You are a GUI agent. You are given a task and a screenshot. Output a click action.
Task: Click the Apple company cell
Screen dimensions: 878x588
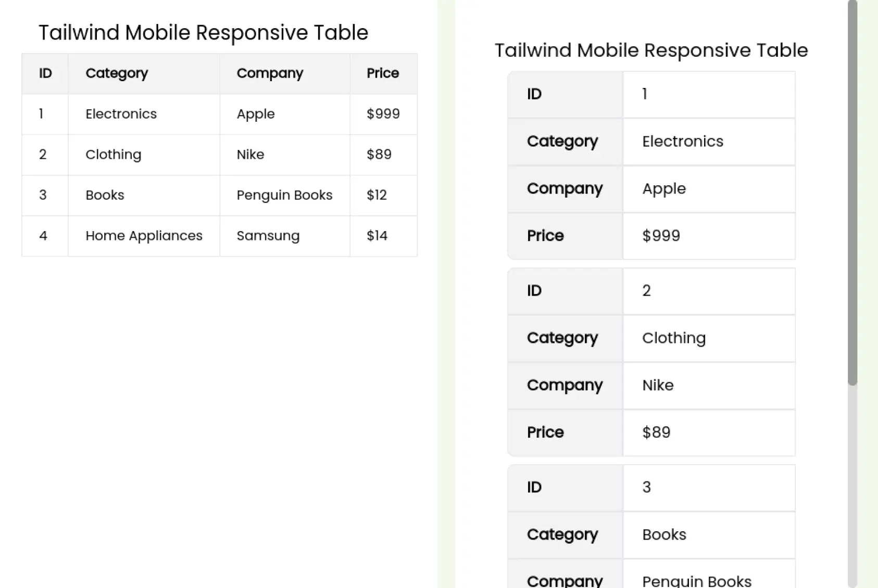click(x=255, y=114)
